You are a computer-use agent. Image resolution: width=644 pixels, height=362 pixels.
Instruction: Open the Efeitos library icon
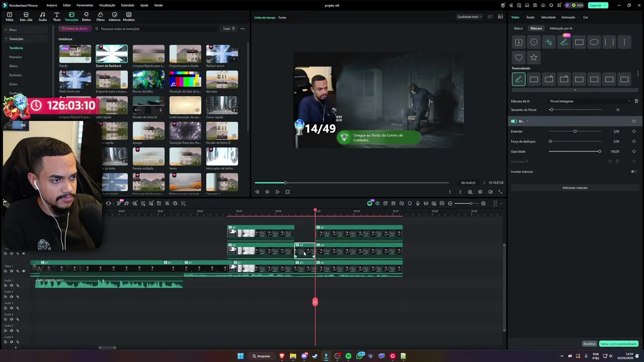(x=87, y=17)
